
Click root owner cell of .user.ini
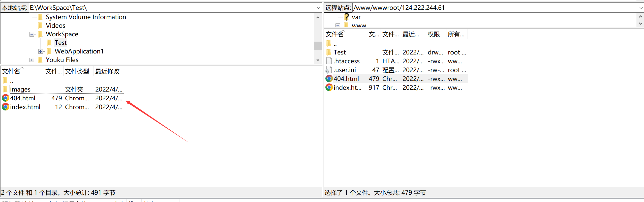(x=457, y=70)
